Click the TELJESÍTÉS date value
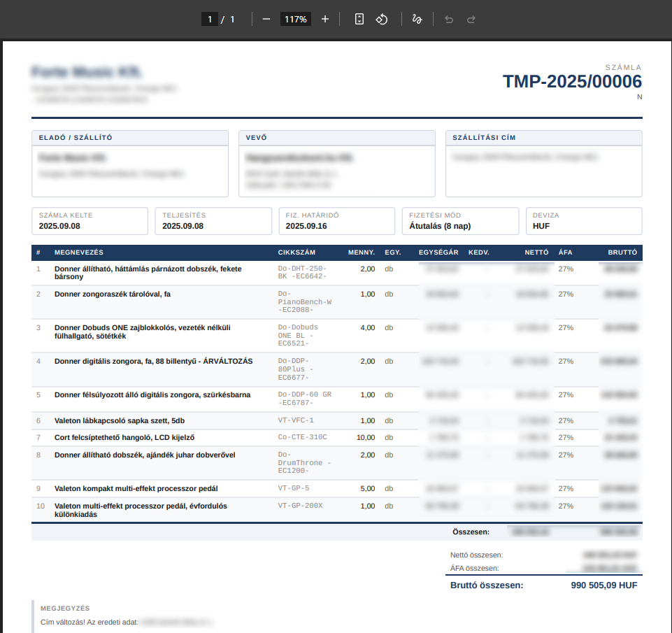This screenshot has width=672, height=633. 183,226
